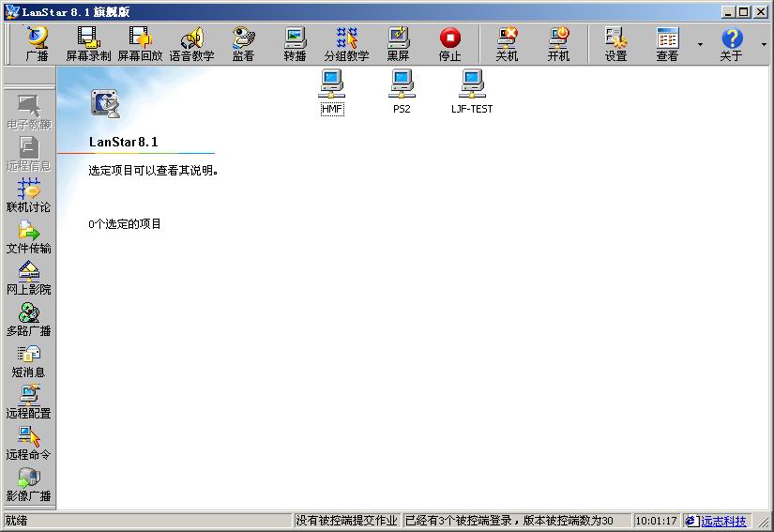Open 屏幕回放 screen playback

[140, 43]
